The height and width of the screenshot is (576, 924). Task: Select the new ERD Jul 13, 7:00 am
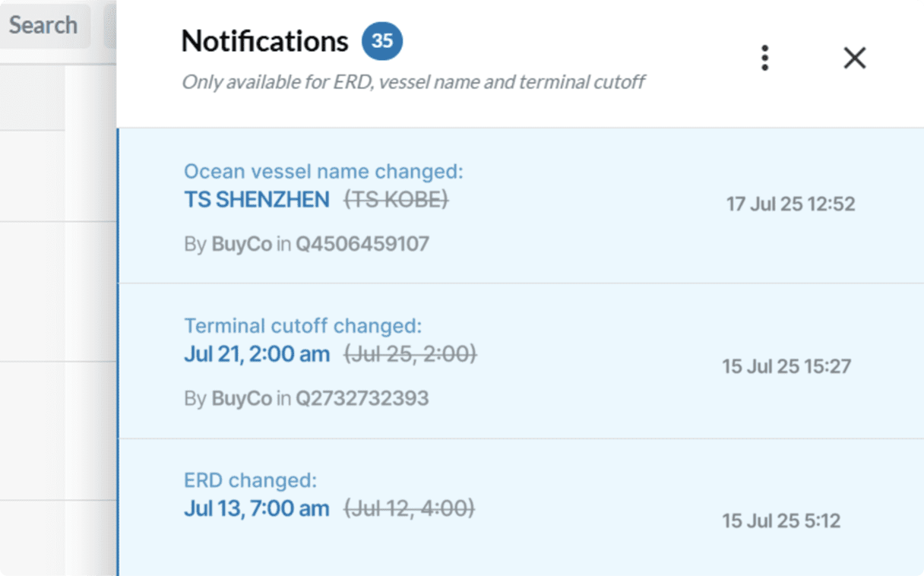(257, 508)
